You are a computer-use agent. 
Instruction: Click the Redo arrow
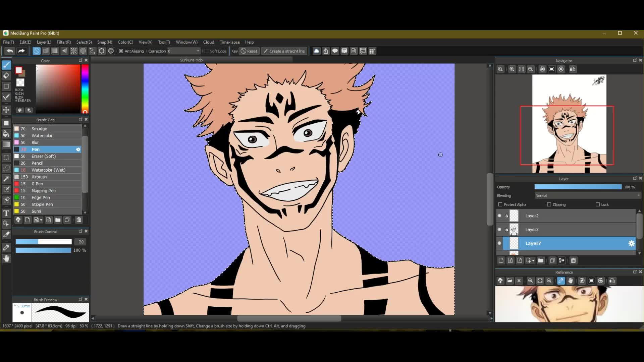(21, 51)
